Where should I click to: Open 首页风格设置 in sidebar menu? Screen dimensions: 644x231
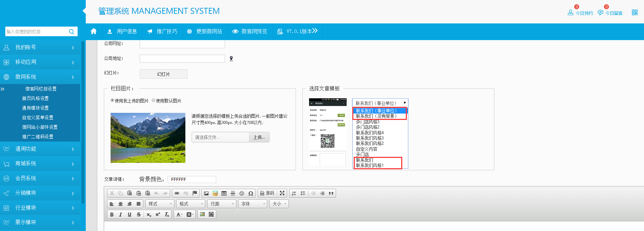pos(35,98)
